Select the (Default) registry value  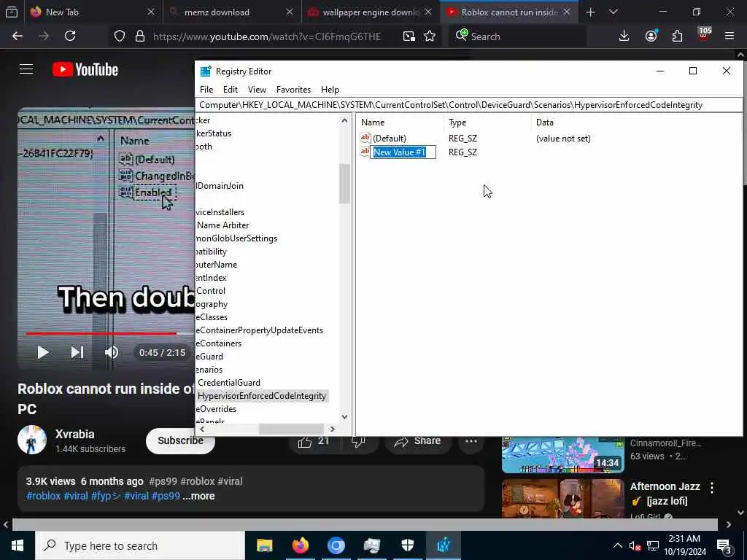[390, 139]
